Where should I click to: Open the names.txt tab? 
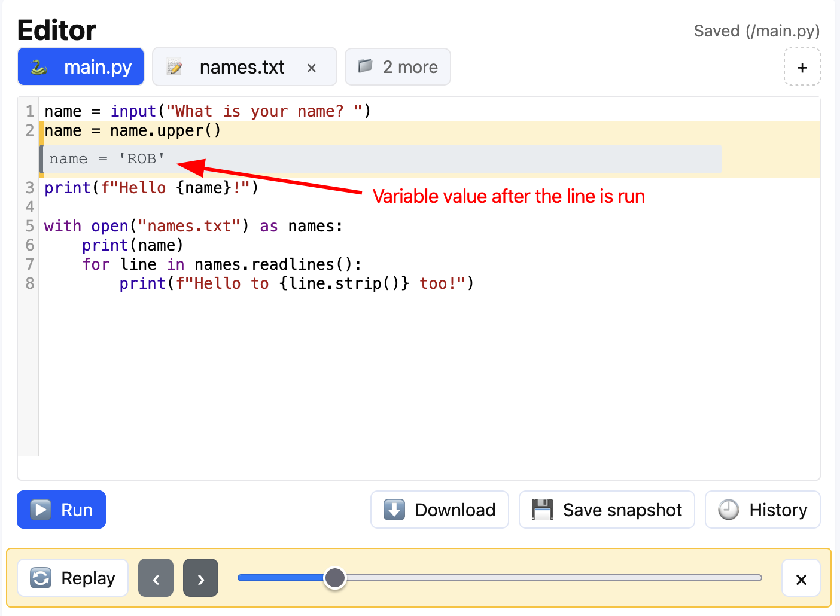(x=242, y=67)
